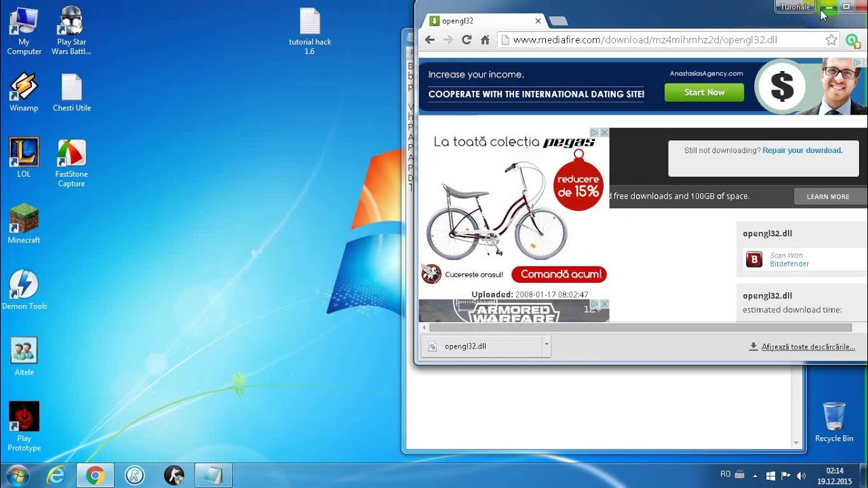868x488 pixels.
Task: Close the opengl32 tab
Action: (538, 21)
